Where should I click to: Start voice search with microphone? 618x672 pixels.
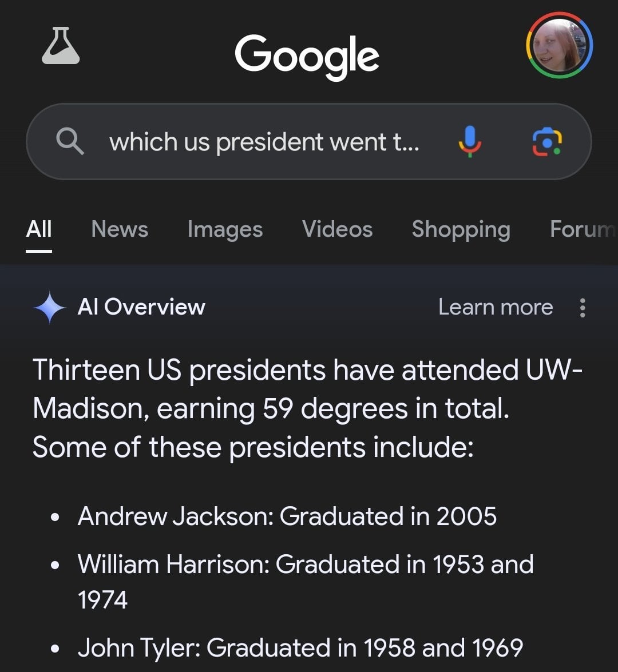(469, 141)
